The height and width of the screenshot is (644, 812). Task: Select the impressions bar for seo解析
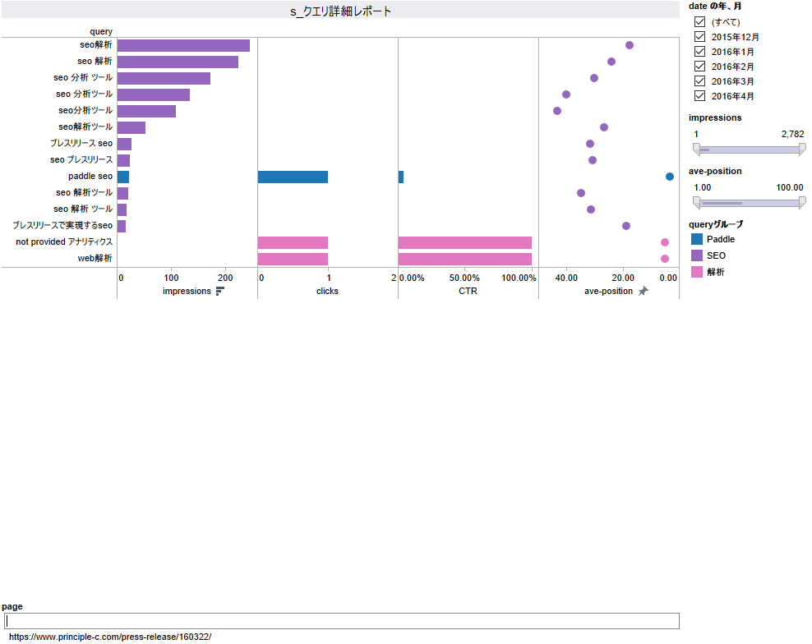click(183, 45)
